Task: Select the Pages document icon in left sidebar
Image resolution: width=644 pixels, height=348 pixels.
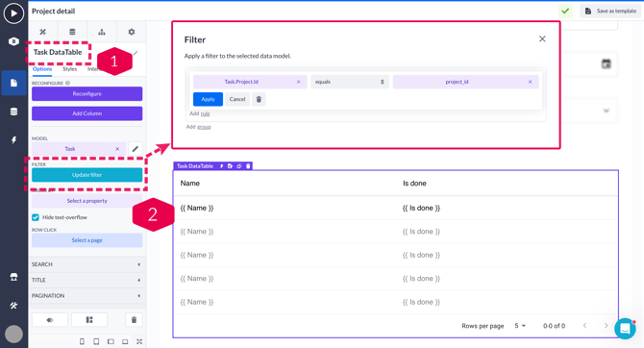Action: 13,83
